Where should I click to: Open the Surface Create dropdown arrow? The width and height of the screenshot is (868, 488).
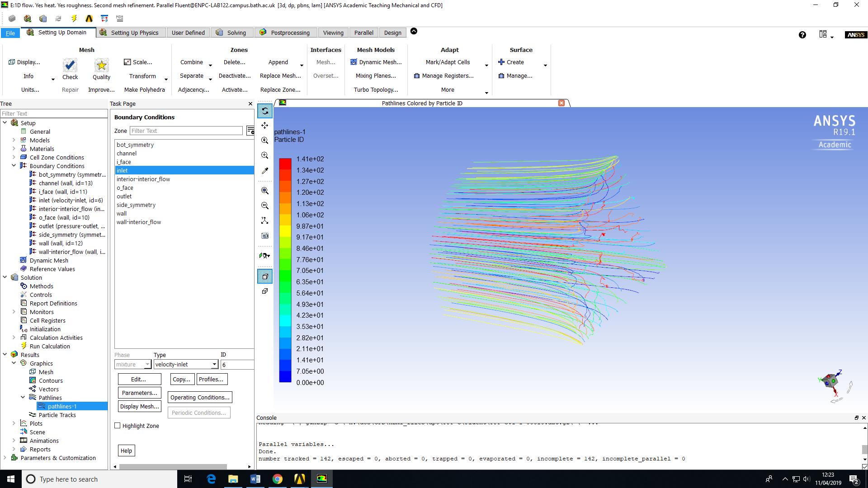click(x=545, y=66)
